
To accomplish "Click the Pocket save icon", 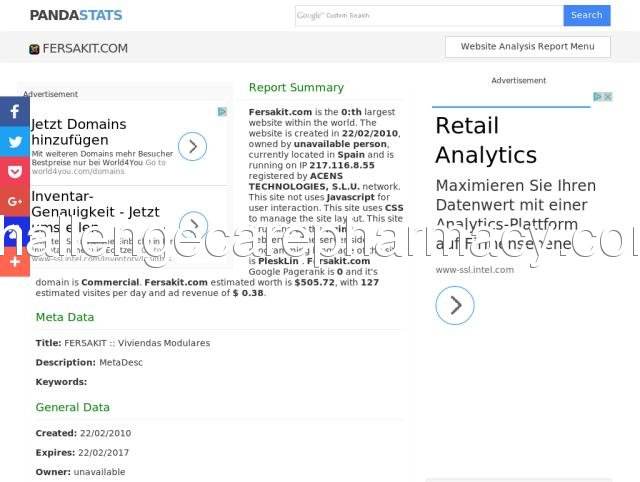I will pos(15,171).
